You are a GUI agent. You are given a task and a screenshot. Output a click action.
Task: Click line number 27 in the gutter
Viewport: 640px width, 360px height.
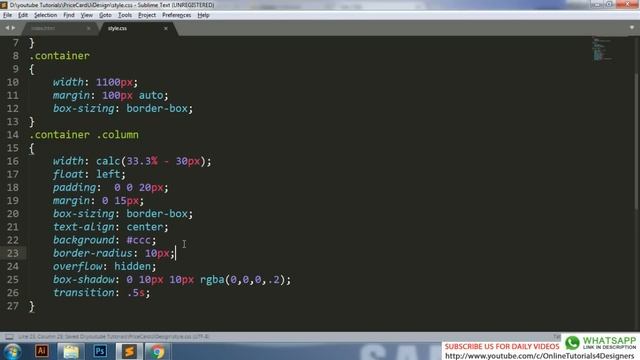point(13,306)
